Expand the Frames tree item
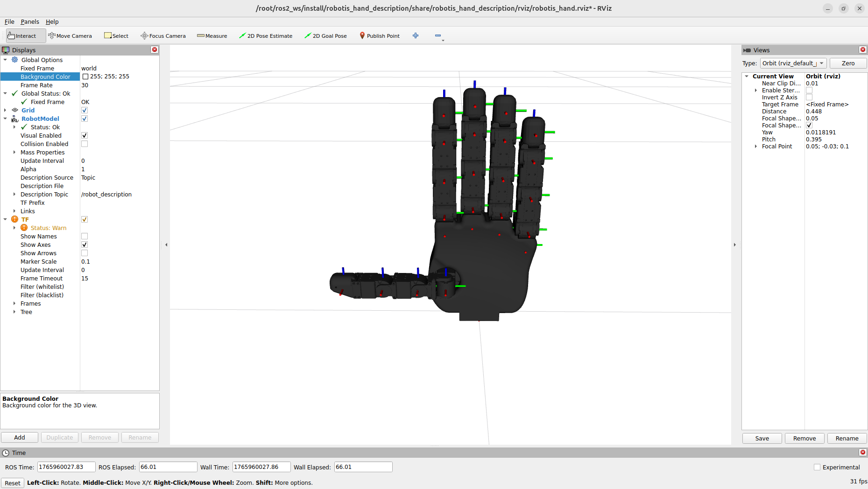868x489 pixels. coord(14,303)
